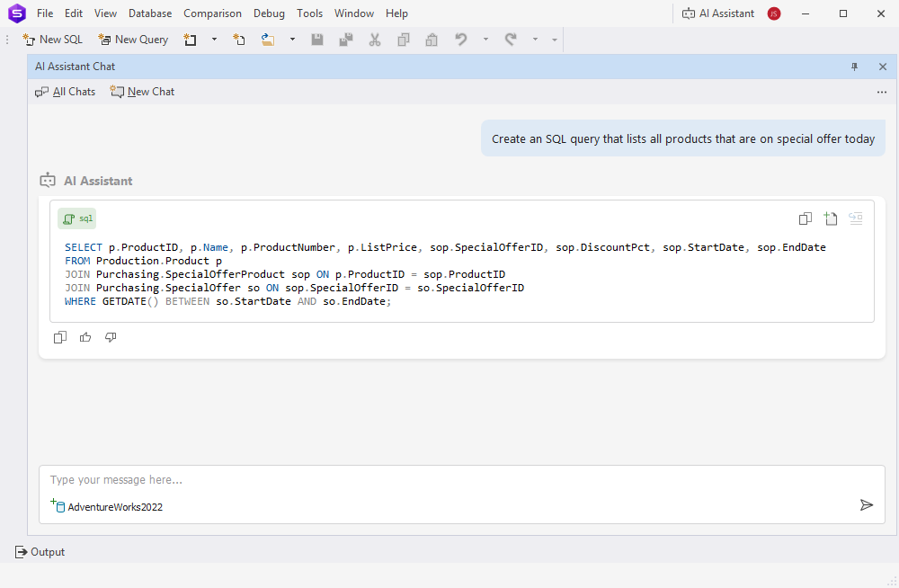Click the New SQL toolbar button
The width and height of the screenshot is (899, 588).
[53, 40]
